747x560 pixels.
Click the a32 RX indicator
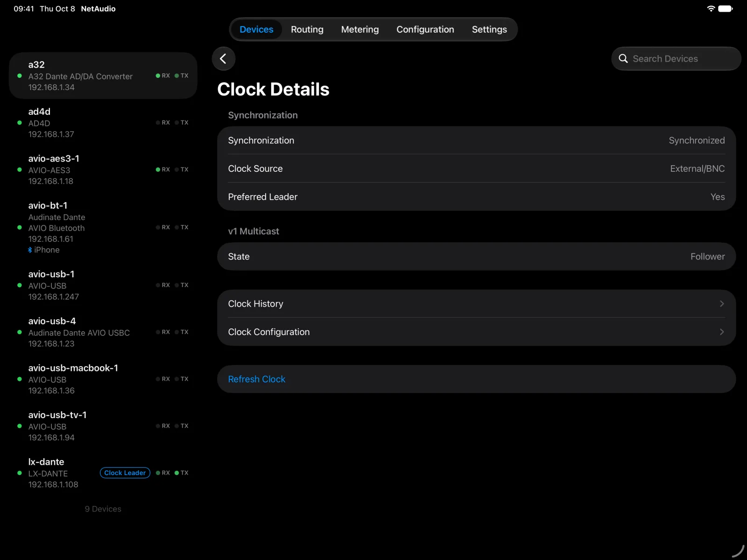(x=163, y=76)
